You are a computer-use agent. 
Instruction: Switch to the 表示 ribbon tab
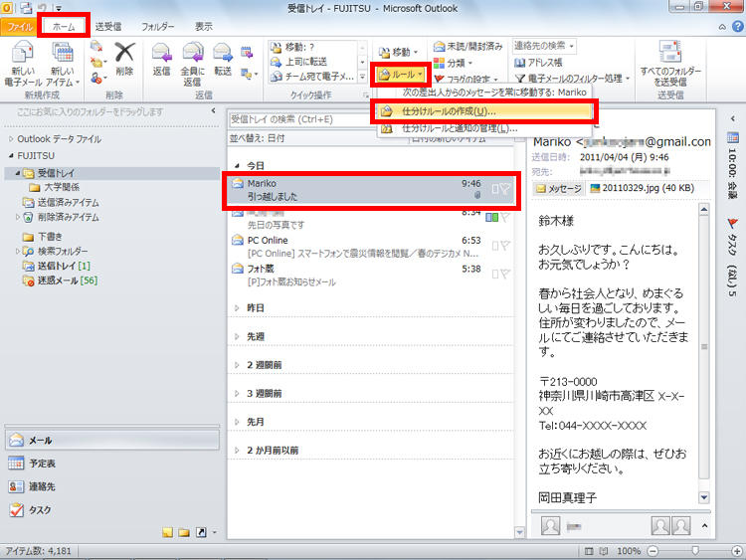pos(204,27)
